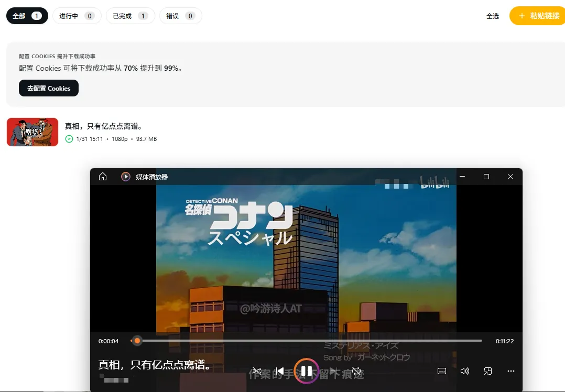
Task: Switch to 进行中 tab
Action: coord(77,16)
